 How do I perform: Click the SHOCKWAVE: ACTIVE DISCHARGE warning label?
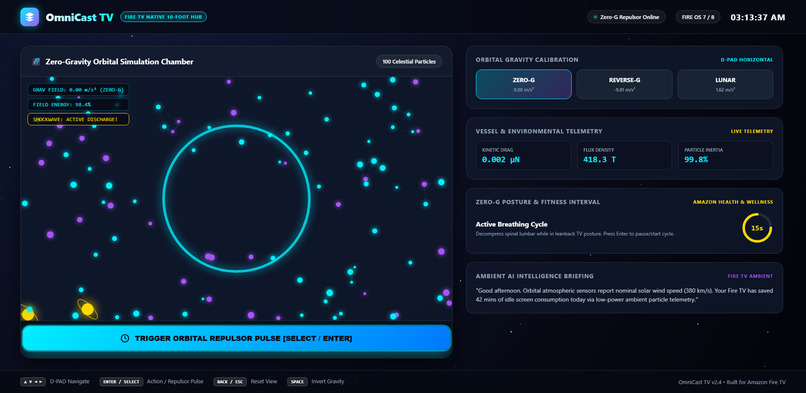coord(78,119)
